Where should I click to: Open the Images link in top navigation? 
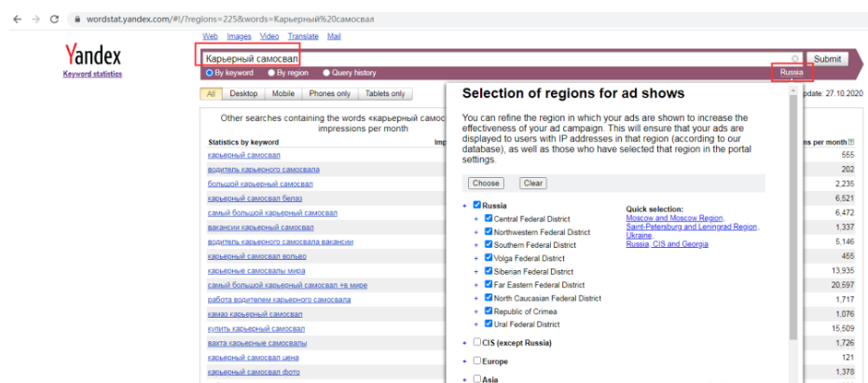point(239,36)
